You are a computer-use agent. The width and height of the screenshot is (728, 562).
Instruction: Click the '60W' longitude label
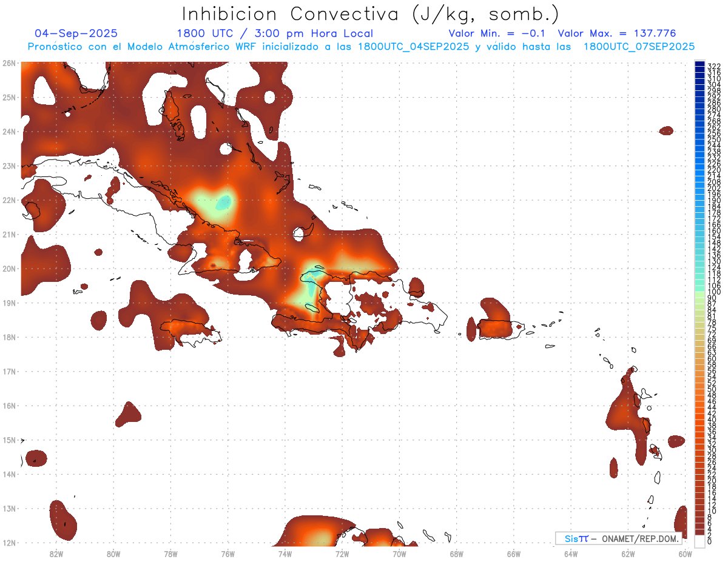[x=686, y=554]
